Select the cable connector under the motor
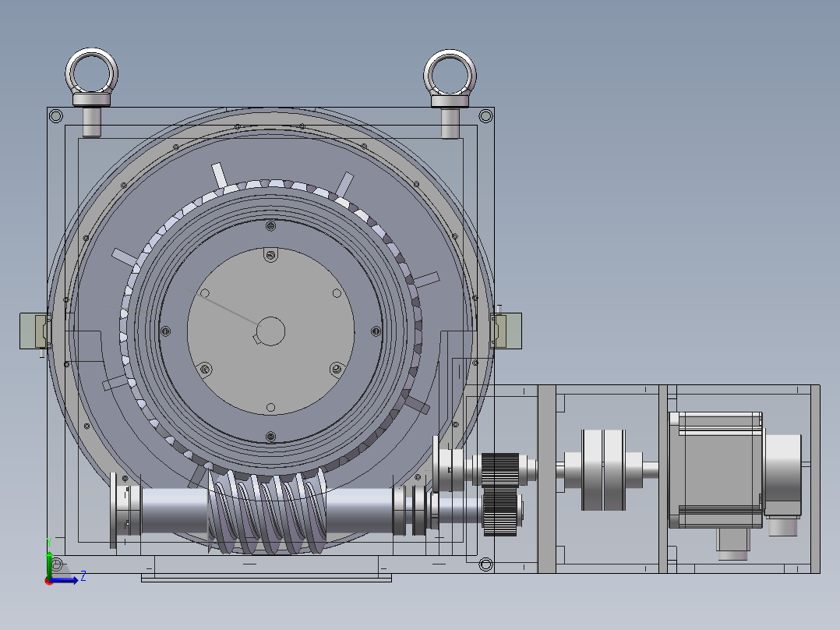840x630 pixels. point(732,544)
